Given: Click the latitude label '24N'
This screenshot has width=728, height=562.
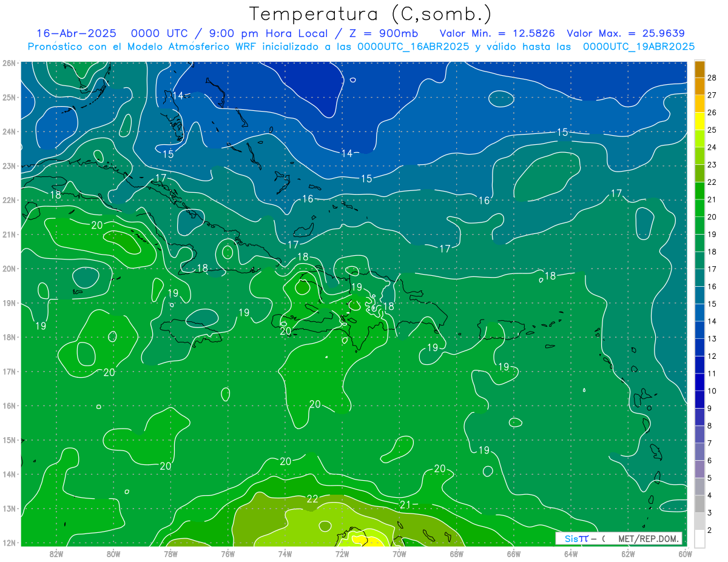Looking at the screenshot, I should coord(8,132).
